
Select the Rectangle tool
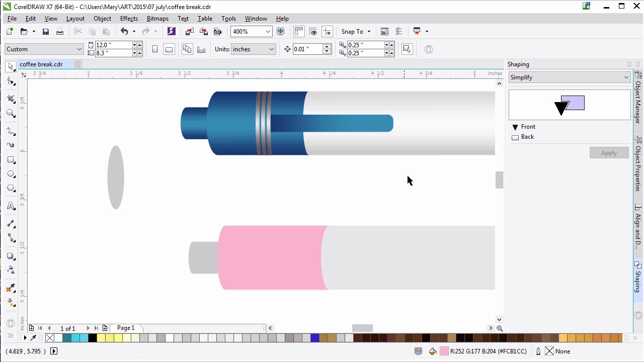pos(11,160)
